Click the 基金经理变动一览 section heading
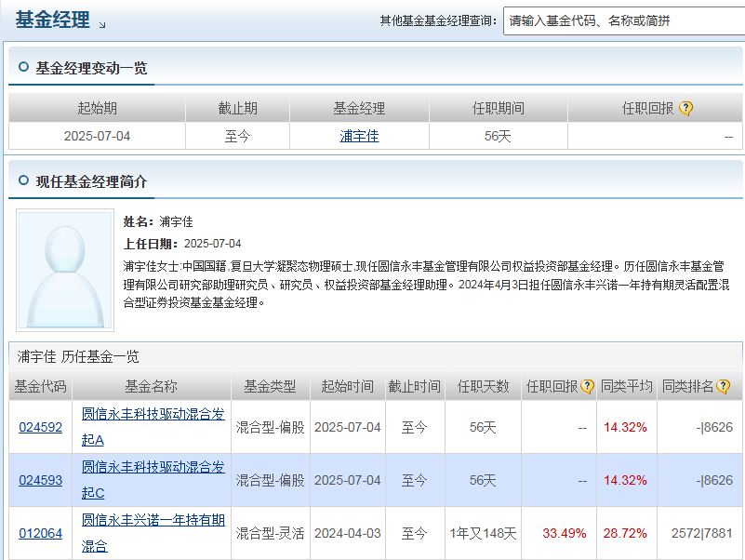 point(91,68)
